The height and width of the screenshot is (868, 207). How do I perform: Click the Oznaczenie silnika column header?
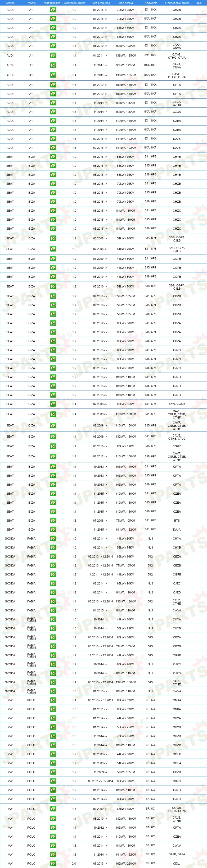tap(177, 3)
